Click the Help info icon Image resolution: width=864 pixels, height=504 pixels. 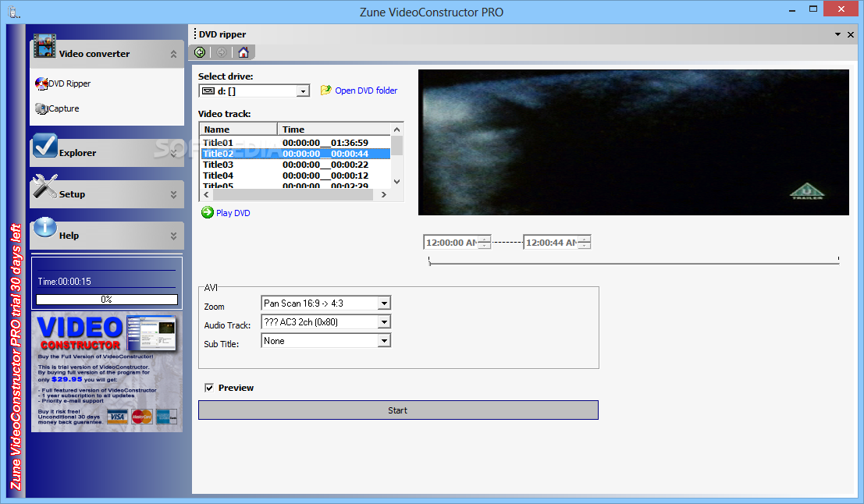click(44, 227)
